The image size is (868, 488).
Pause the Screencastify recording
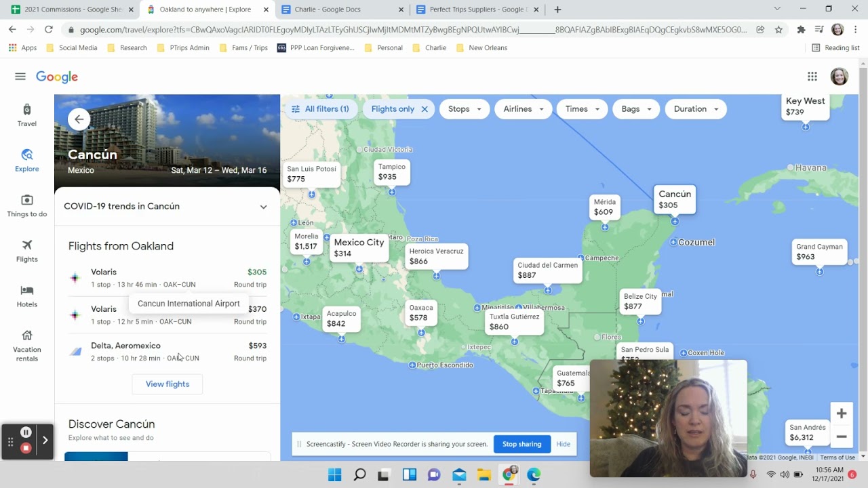tap(26, 432)
